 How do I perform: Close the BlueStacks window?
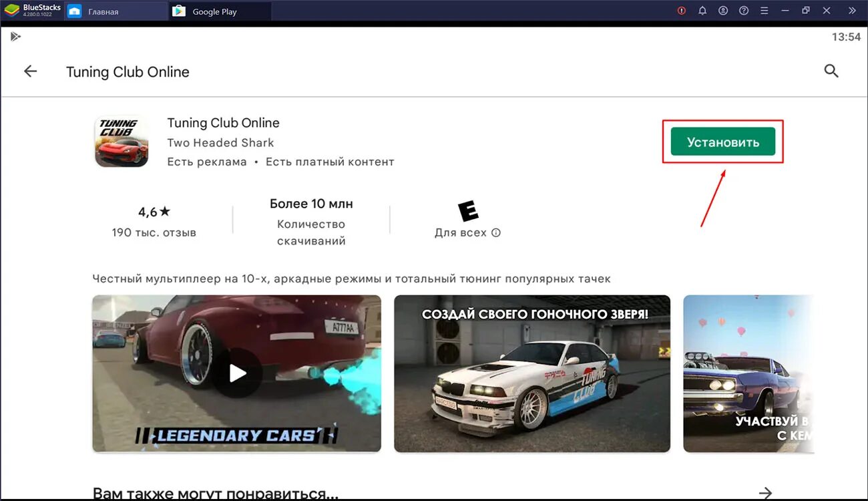[827, 11]
